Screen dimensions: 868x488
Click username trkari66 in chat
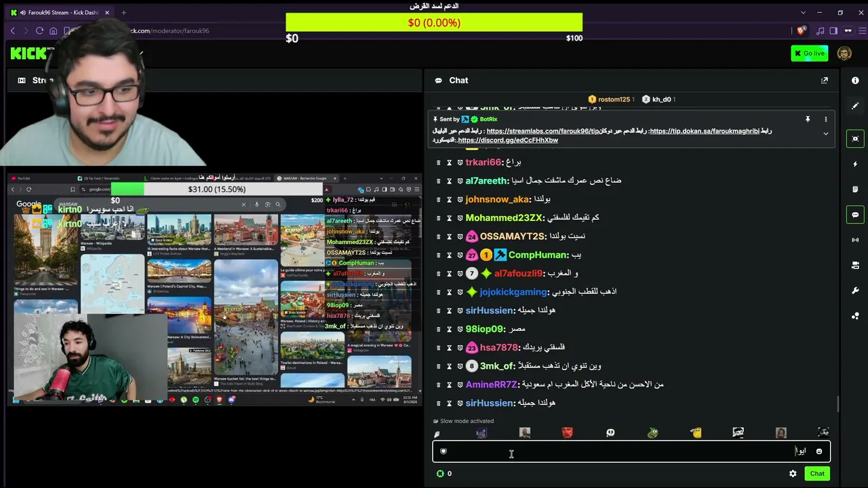tap(484, 163)
